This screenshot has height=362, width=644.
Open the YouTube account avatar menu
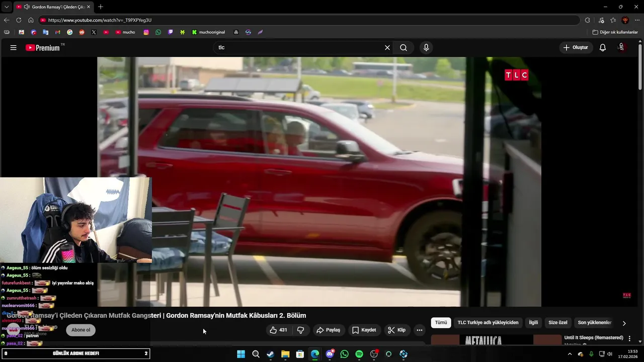tap(621, 47)
